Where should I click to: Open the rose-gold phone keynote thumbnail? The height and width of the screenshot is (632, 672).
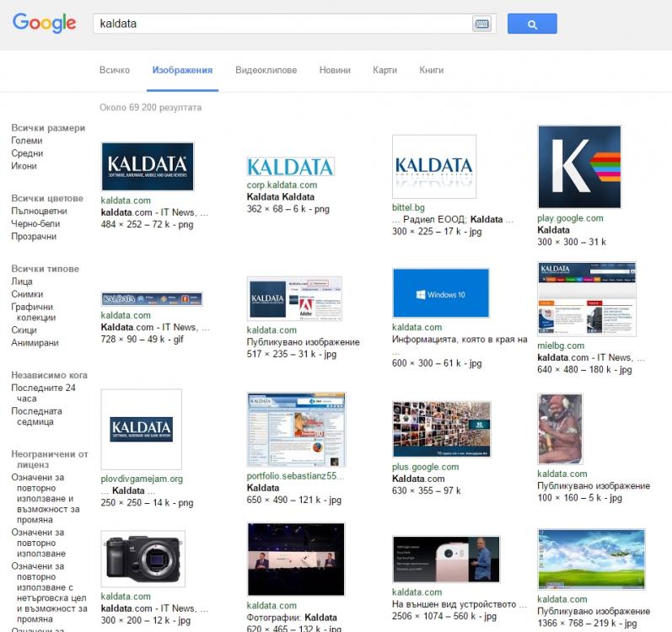pyautogui.click(x=446, y=559)
